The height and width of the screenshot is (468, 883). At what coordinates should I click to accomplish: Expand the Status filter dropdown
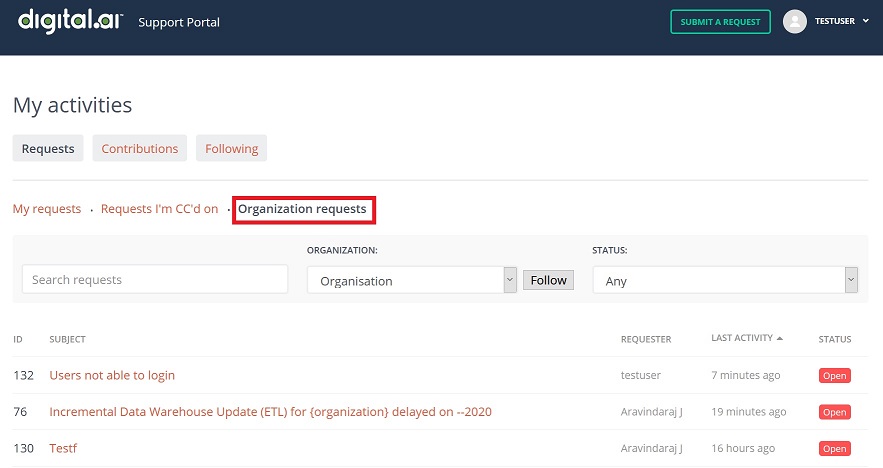pos(725,281)
